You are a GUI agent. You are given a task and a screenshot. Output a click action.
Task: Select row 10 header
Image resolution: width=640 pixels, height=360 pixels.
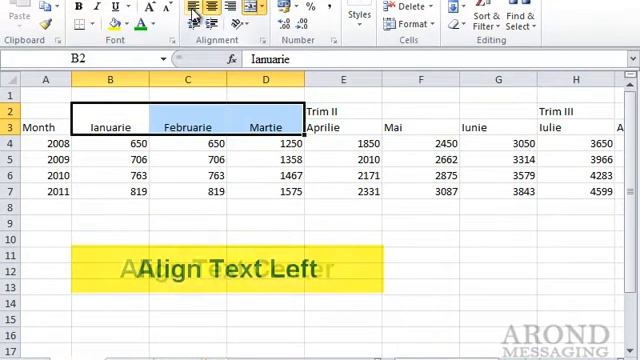coord(10,240)
